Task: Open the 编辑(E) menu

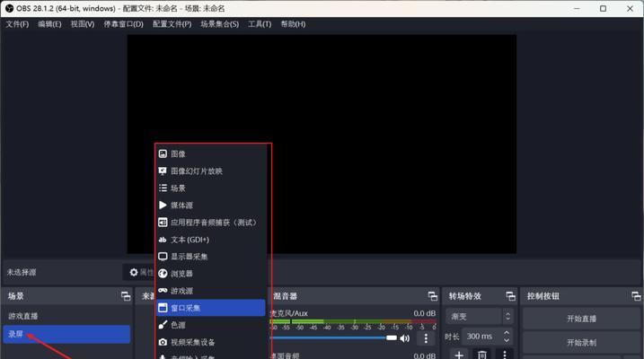Action: 49,24
